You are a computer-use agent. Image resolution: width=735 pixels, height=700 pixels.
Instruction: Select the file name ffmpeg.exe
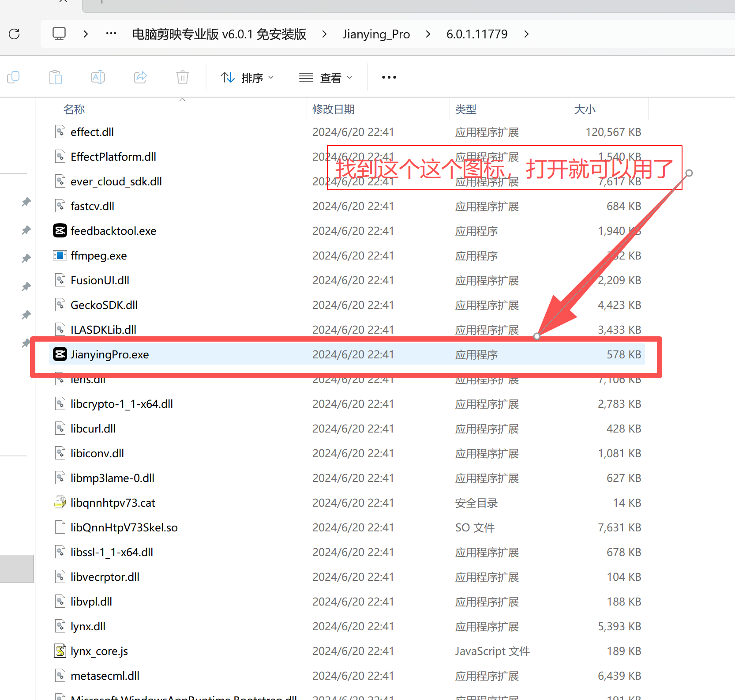99,256
